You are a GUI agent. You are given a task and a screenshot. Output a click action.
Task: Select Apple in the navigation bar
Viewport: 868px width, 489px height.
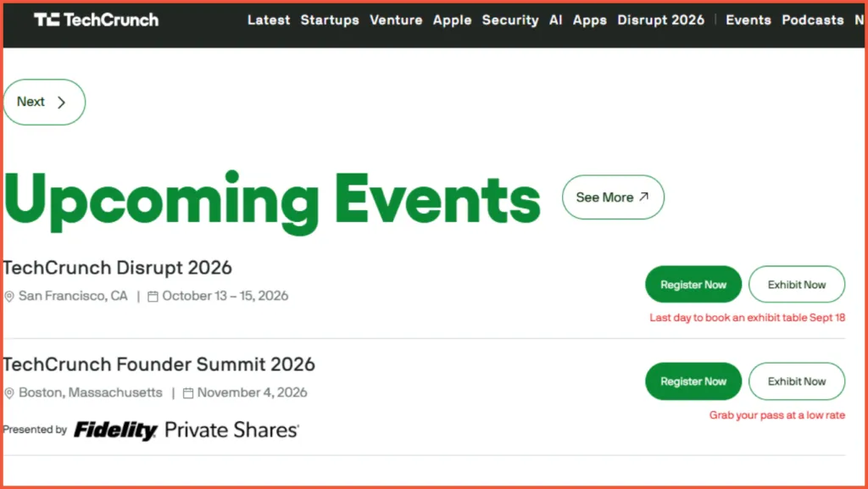452,19
